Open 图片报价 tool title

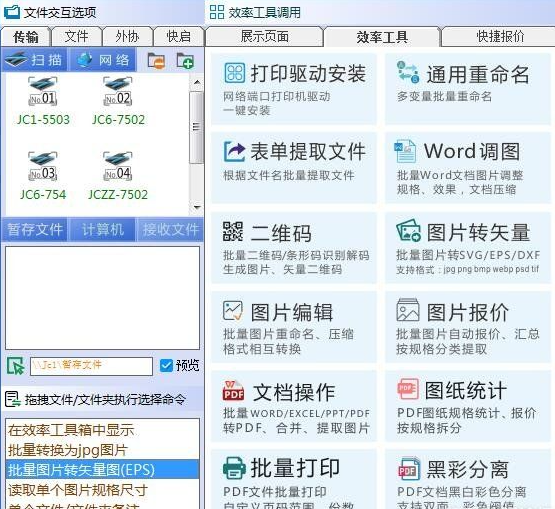(468, 312)
